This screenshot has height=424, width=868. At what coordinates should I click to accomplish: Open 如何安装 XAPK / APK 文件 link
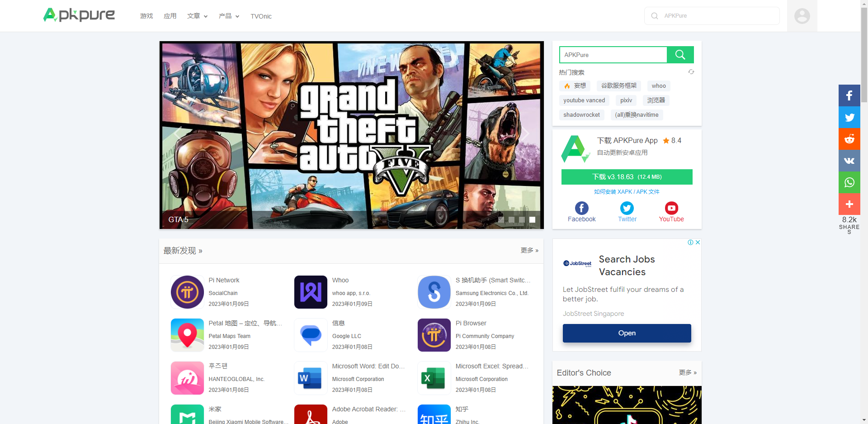[627, 192]
